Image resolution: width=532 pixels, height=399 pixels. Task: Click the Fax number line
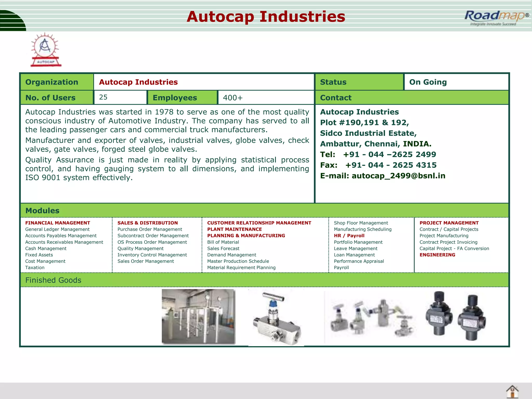tap(378, 165)
